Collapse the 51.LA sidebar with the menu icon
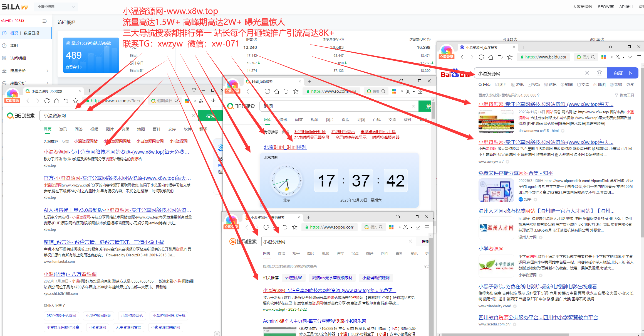The image size is (644, 336). pos(44,21)
